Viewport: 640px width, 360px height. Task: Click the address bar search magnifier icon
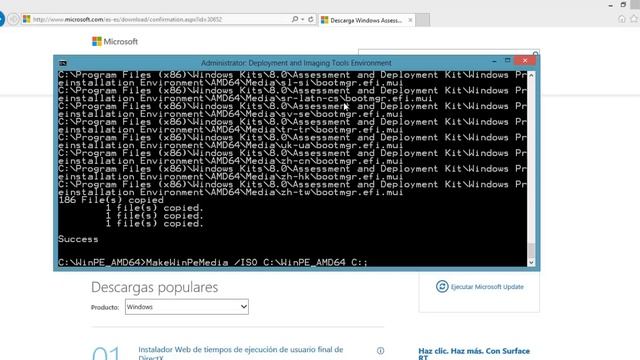coord(295,19)
